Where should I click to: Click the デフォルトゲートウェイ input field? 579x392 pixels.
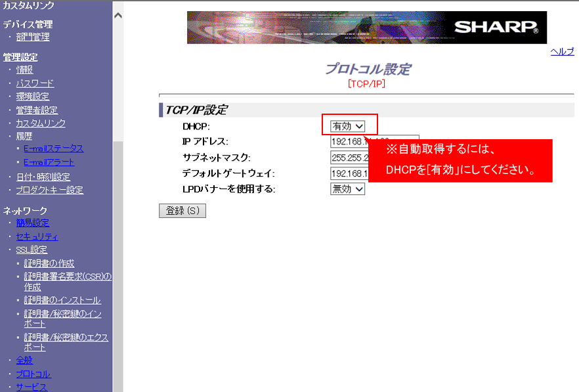(x=348, y=173)
